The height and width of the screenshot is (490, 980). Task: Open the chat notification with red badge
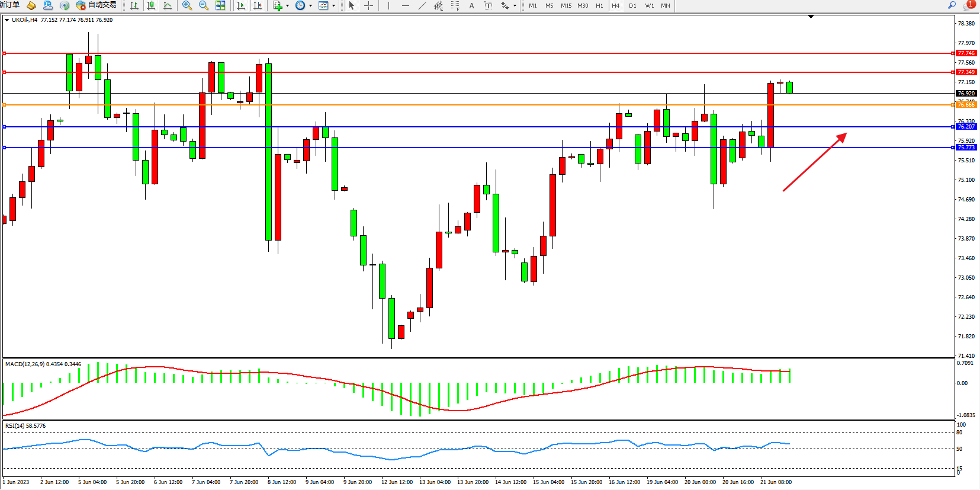(x=968, y=5)
